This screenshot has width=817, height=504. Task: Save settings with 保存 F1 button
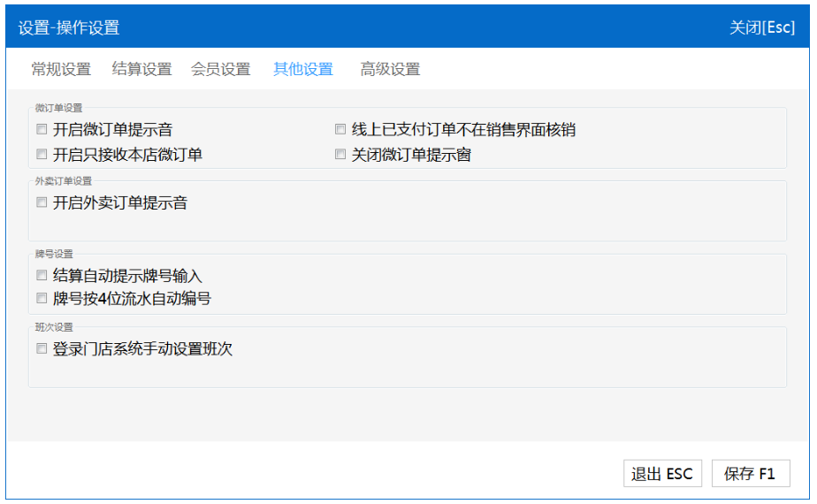(751, 473)
